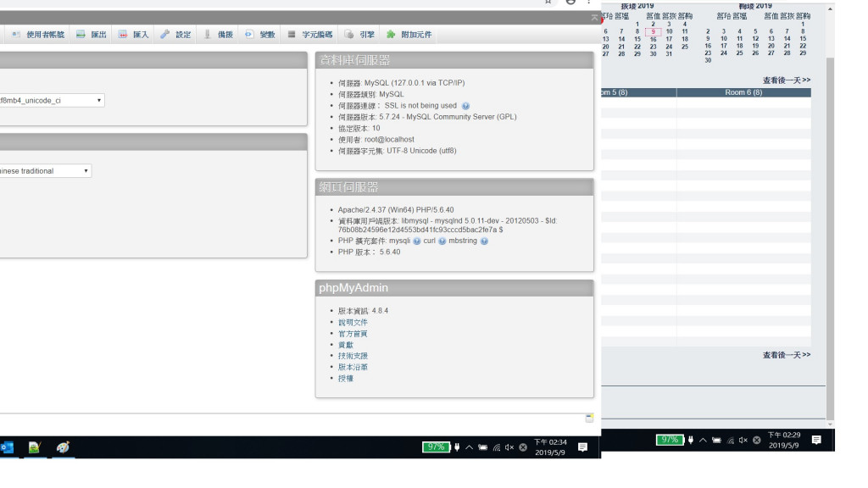Viewport: 868px width, 488px height.
Task: Open the 匯入 import tab
Action: pos(134,34)
